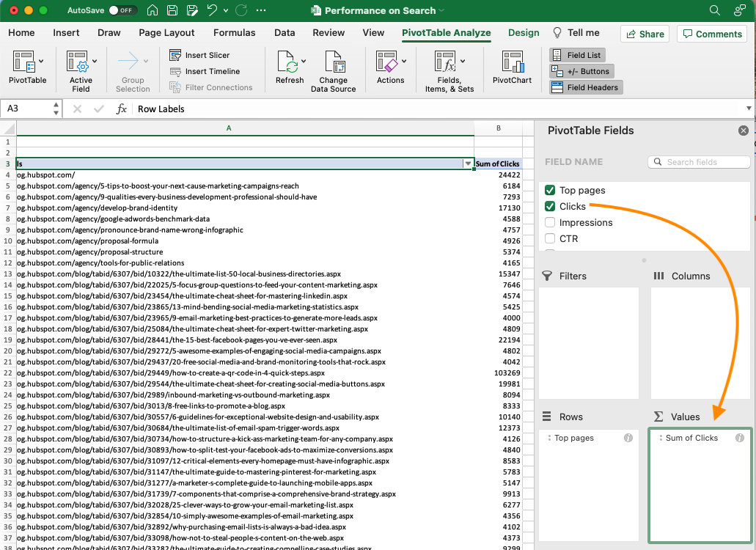Open the Formulas ribbon tab
The height and width of the screenshot is (550, 756).
(x=234, y=32)
